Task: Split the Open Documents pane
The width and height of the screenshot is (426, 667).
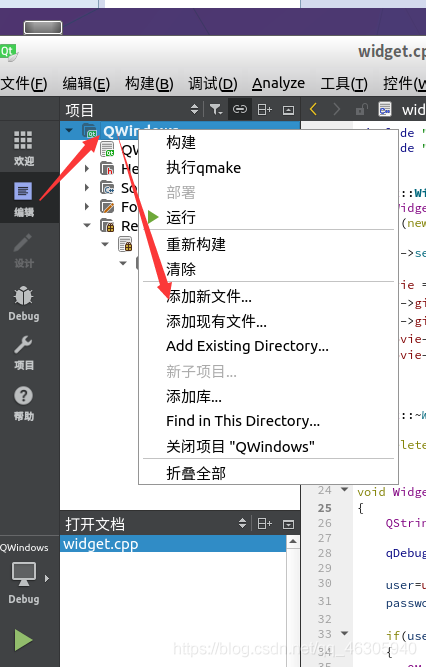Action: pos(265,524)
